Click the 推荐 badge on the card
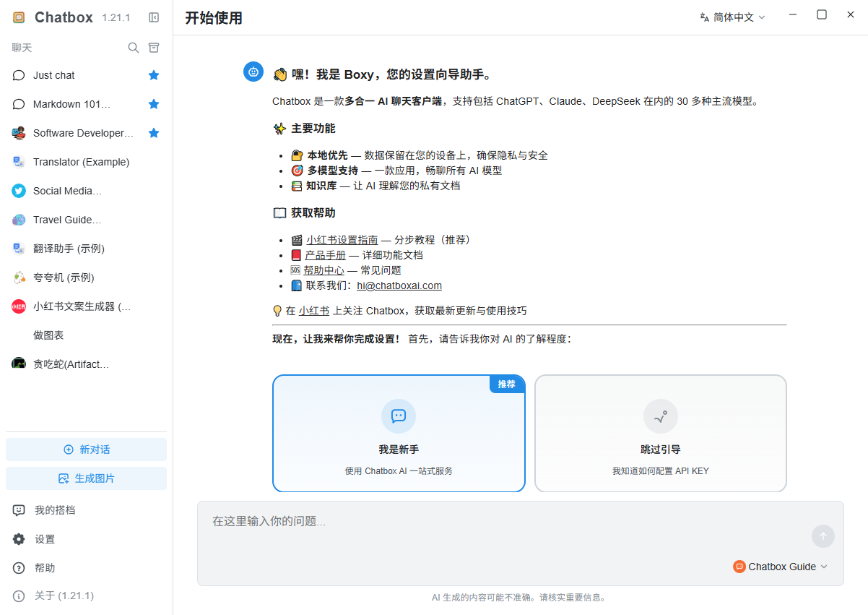This screenshot has height=615, width=868. [507, 384]
